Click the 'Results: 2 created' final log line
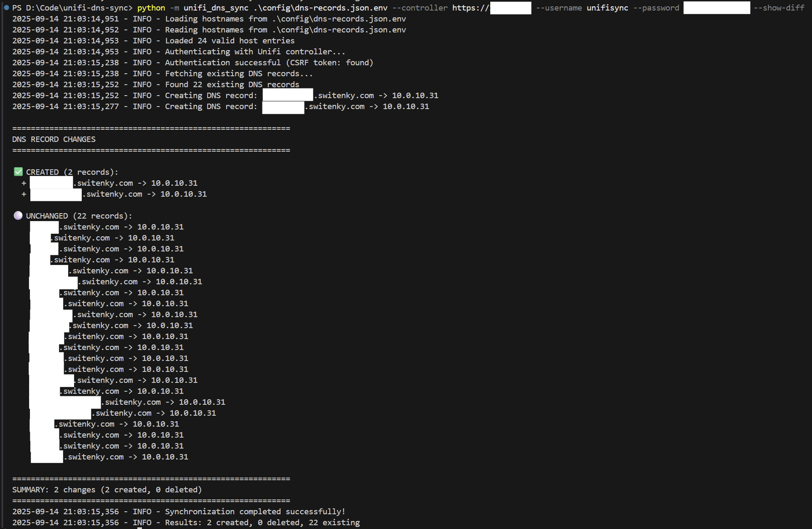This screenshot has width=812, height=529. click(x=262, y=523)
